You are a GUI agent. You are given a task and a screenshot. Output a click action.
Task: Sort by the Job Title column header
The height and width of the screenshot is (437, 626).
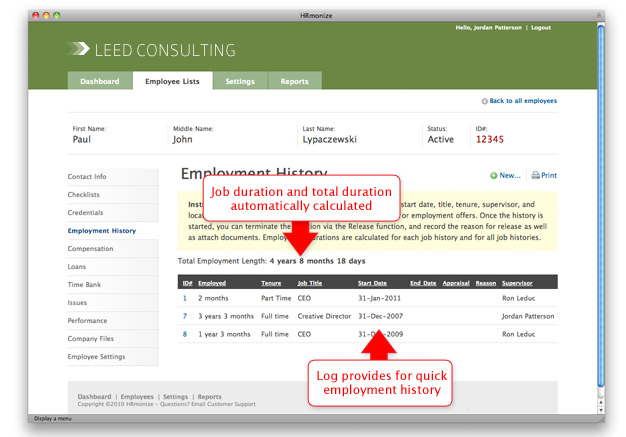click(310, 283)
